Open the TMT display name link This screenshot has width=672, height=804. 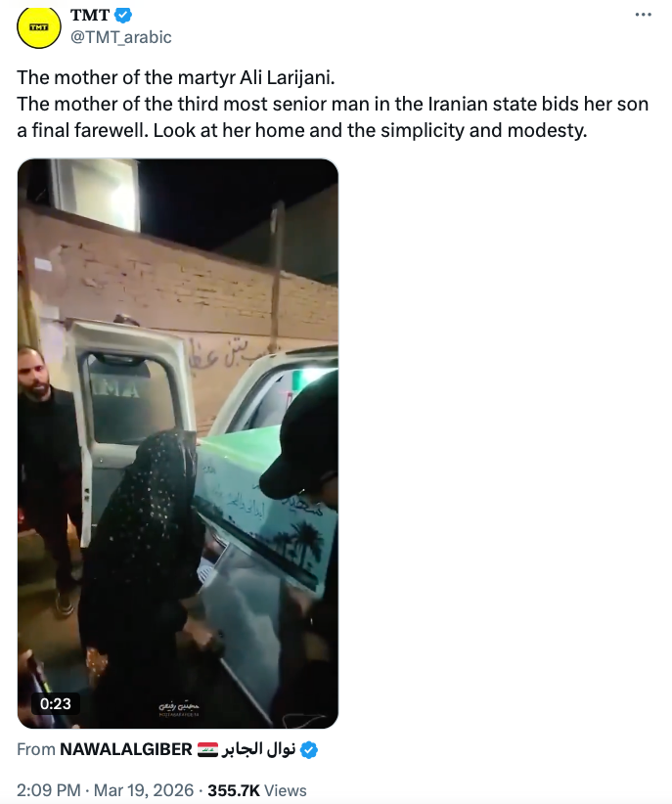(x=90, y=15)
